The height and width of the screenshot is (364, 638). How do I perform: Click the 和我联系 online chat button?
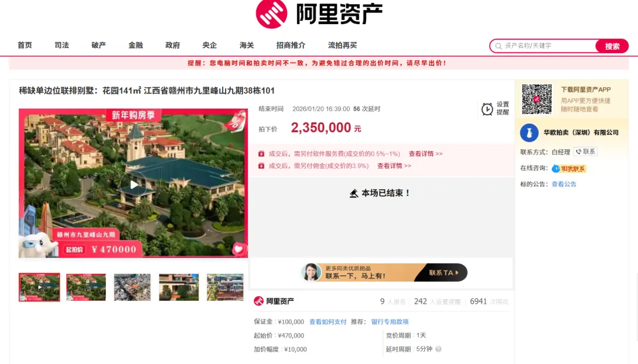point(569,169)
